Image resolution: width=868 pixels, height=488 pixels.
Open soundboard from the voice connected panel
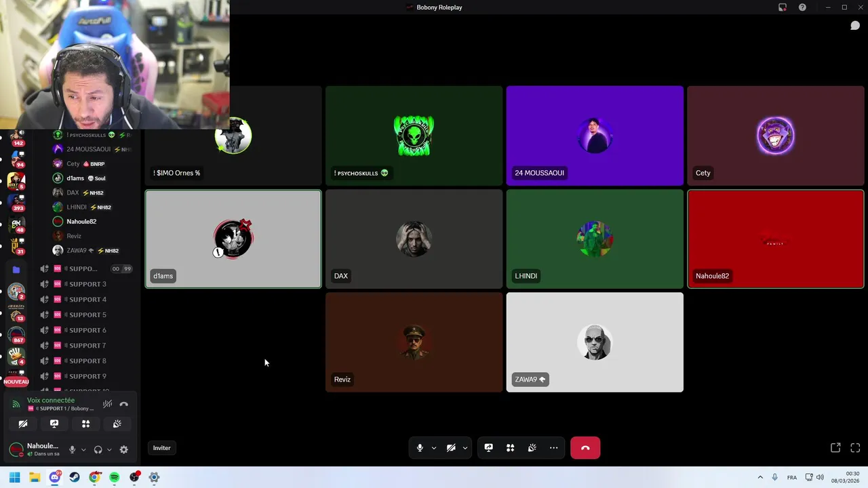(117, 424)
